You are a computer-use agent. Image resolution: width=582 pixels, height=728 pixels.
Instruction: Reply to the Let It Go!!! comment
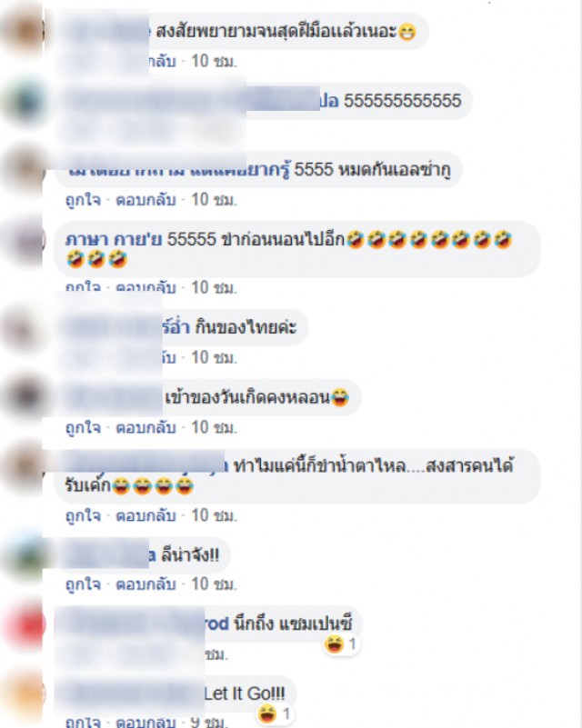[x=145, y=722]
